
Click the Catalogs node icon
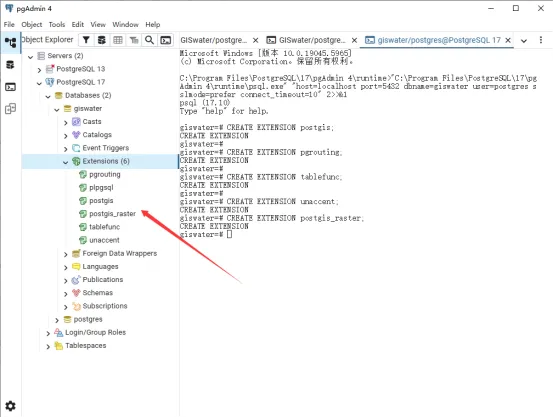pyautogui.click(x=76, y=135)
